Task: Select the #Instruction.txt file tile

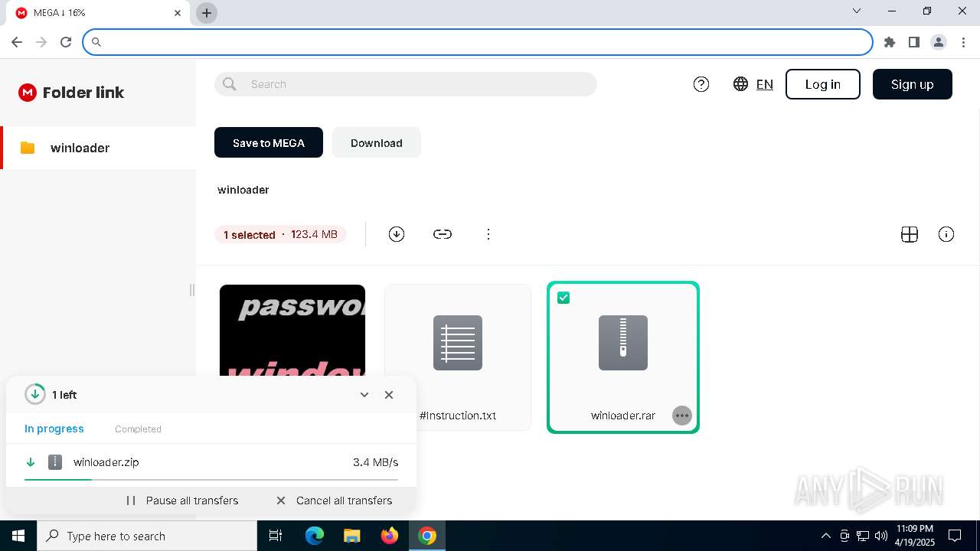Action: (x=458, y=357)
